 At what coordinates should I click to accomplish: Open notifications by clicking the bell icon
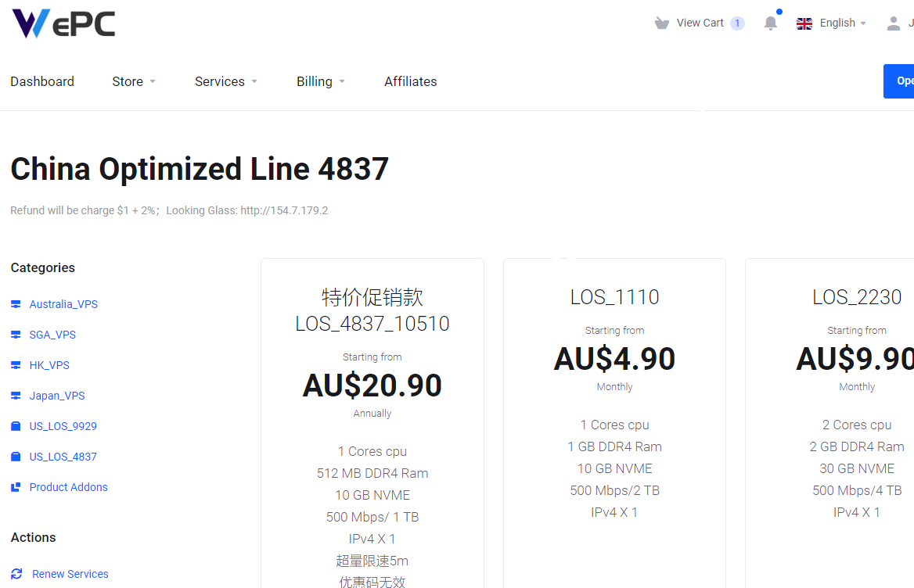pyautogui.click(x=770, y=23)
